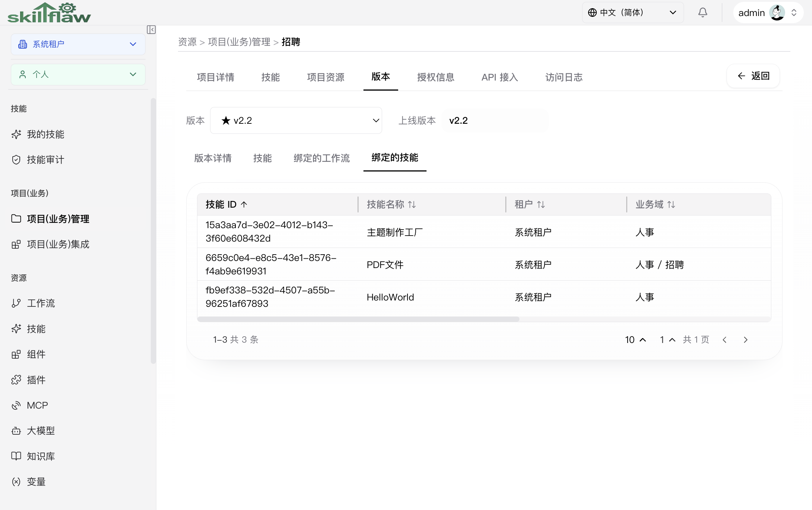
Task: Expand the admin user menu chevrons
Action: click(x=794, y=13)
